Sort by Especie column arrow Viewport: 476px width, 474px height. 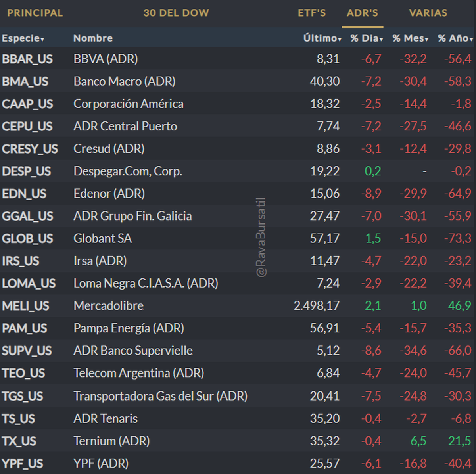tap(42, 39)
